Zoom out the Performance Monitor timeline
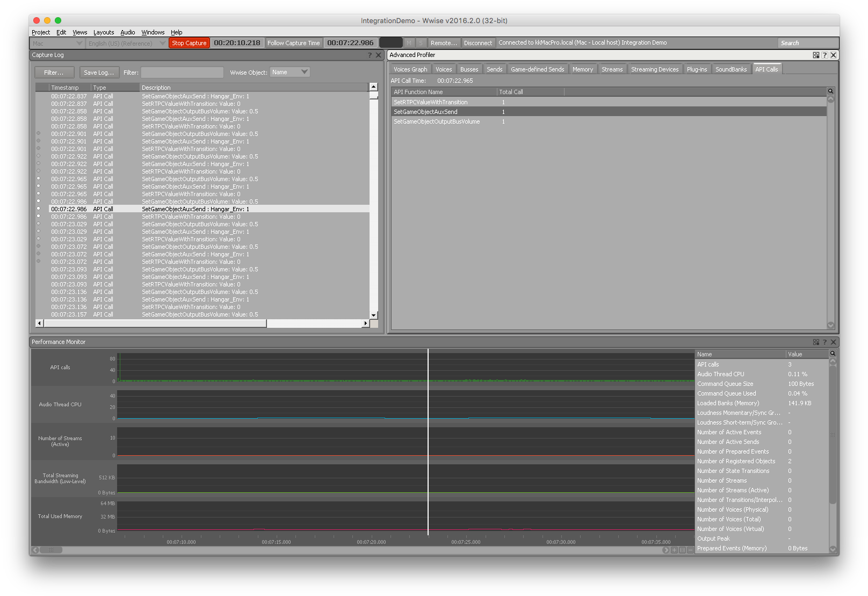 click(690, 550)
